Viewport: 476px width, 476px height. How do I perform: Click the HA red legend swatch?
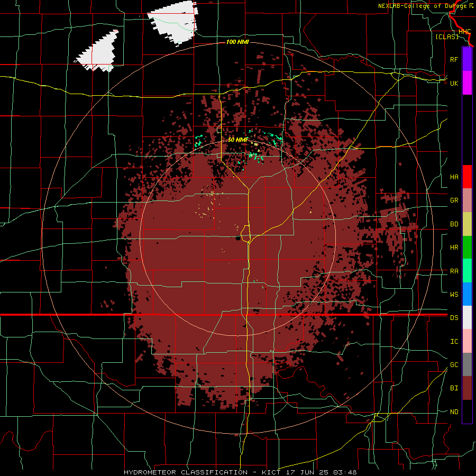[467, 177]
